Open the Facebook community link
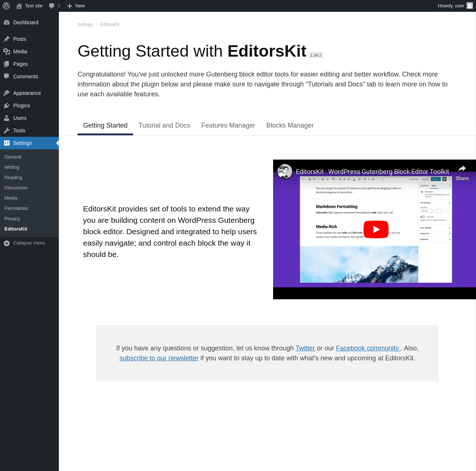The width and height of the screenshot is (476, 471). point(368,348)
